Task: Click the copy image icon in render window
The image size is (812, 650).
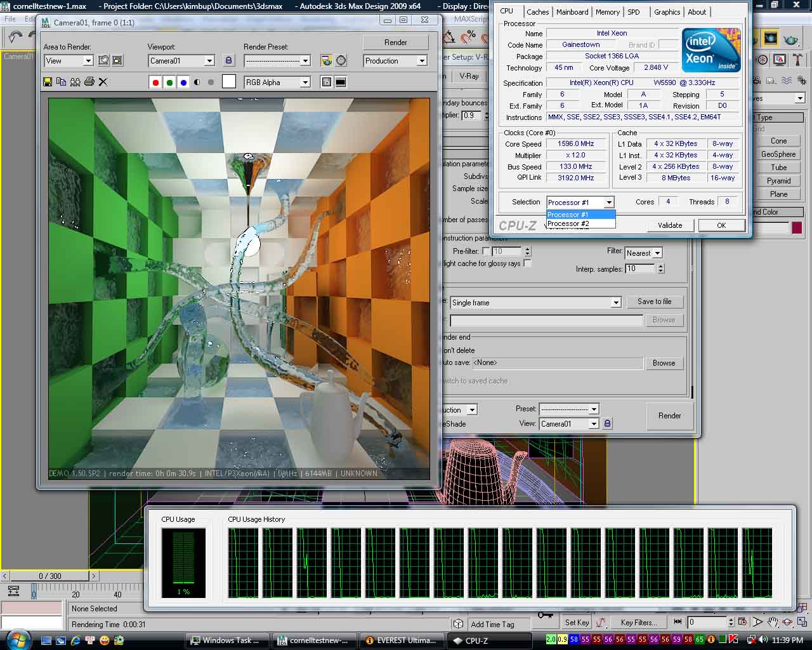Action: tap(62, 82)
